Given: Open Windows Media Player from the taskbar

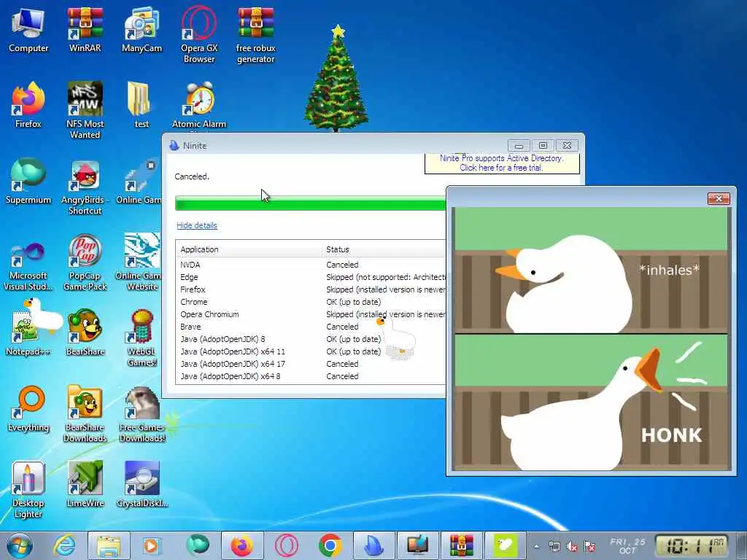Looking at the screenshot, I should tap(152, 545).
